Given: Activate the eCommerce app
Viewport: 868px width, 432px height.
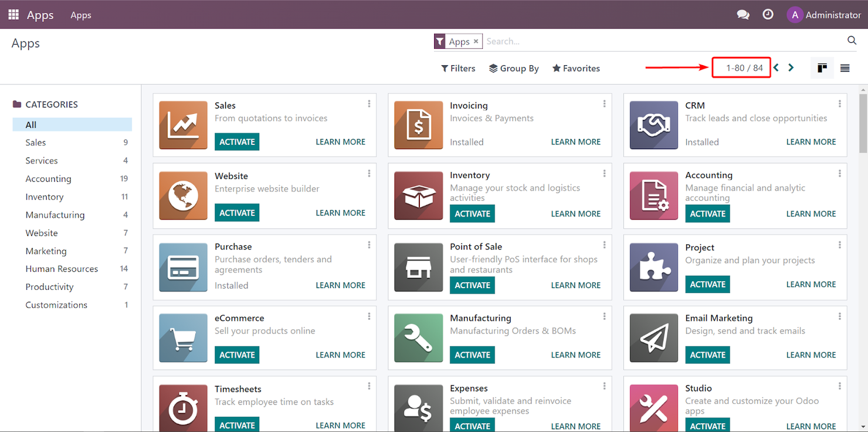Looking at the screenshot, I should tap(237, 355).
